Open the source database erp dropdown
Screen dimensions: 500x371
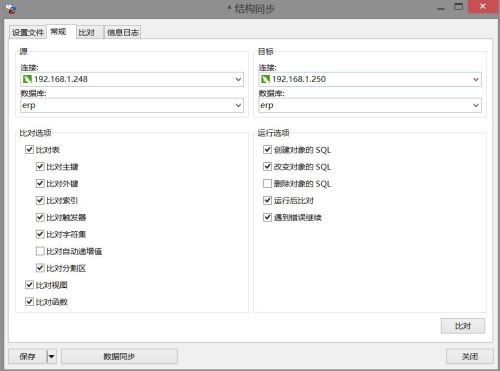click(x=132, y=105)
